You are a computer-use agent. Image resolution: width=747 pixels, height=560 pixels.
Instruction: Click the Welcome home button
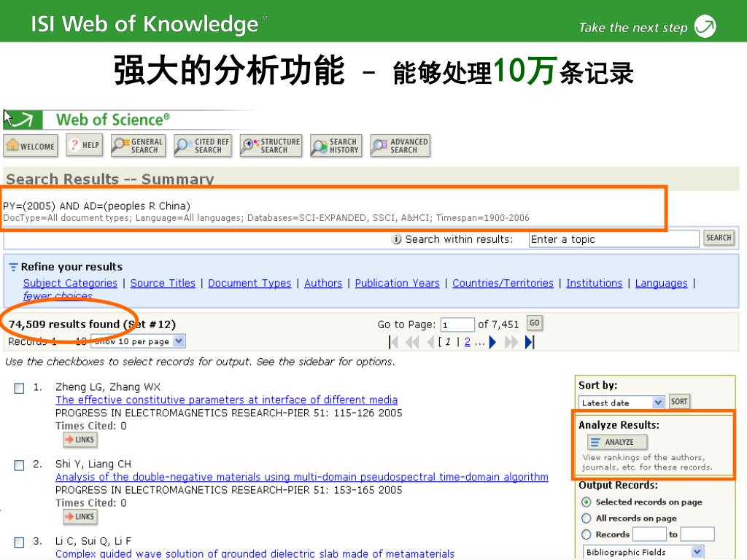[x=31, y=146]
